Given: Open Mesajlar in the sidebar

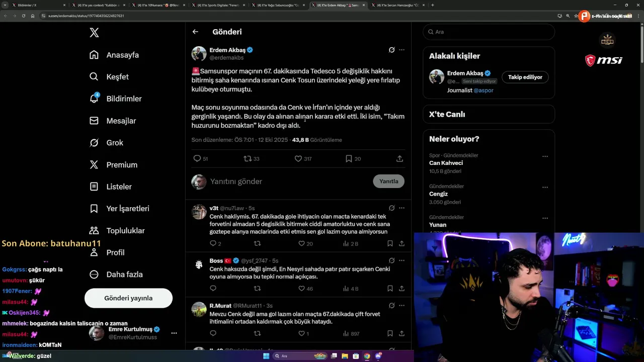Looking at the screenshot, I should tap(113, 121).
